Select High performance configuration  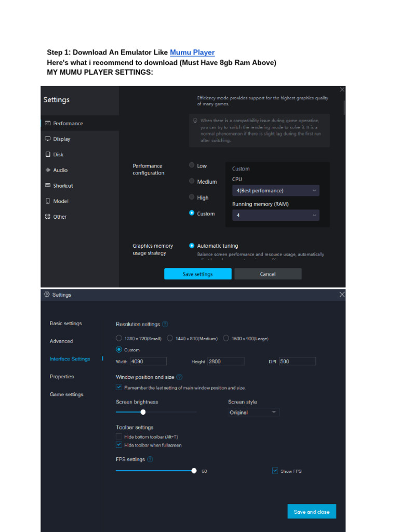192,197
